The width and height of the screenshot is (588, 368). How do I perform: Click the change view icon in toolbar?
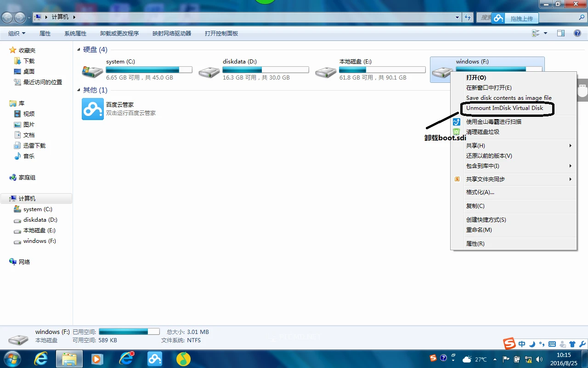point(536,33)
